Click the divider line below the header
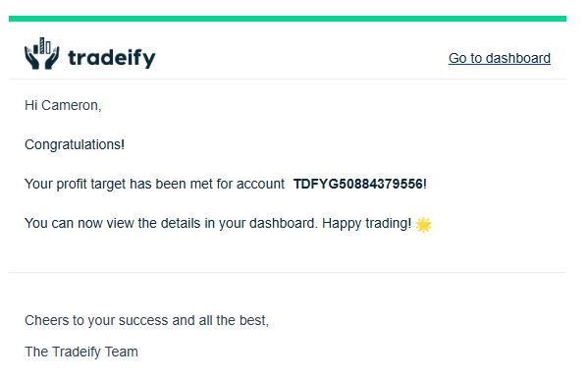This screenshot has height=380, width=588. coord(288,80)
